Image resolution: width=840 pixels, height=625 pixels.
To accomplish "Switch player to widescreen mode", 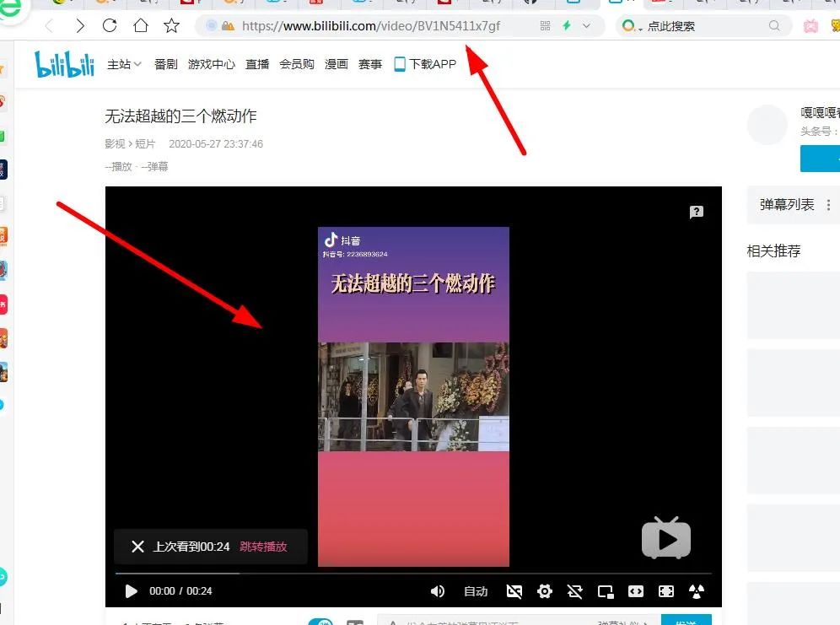I will click(x=635, y=591).
